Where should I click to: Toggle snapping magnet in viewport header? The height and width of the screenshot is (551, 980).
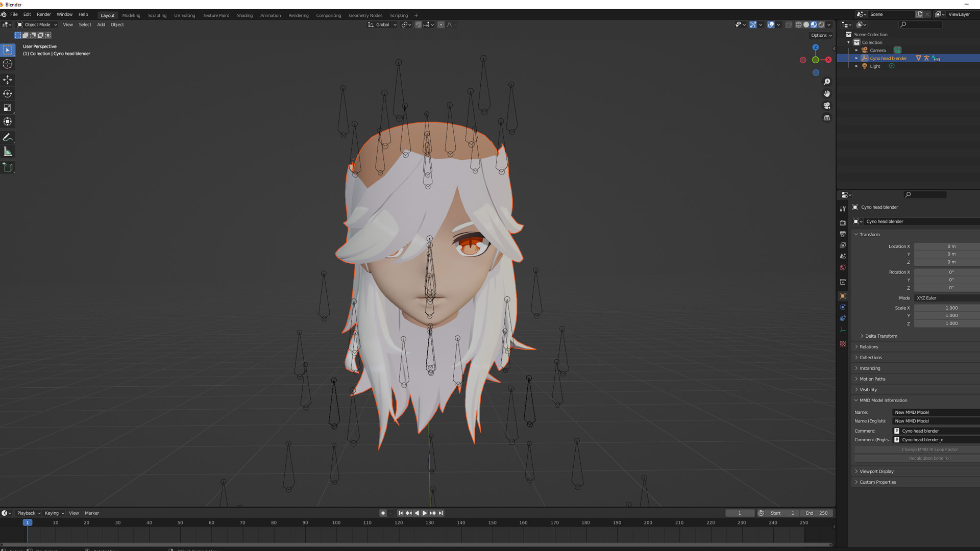(x=419, y=24)
